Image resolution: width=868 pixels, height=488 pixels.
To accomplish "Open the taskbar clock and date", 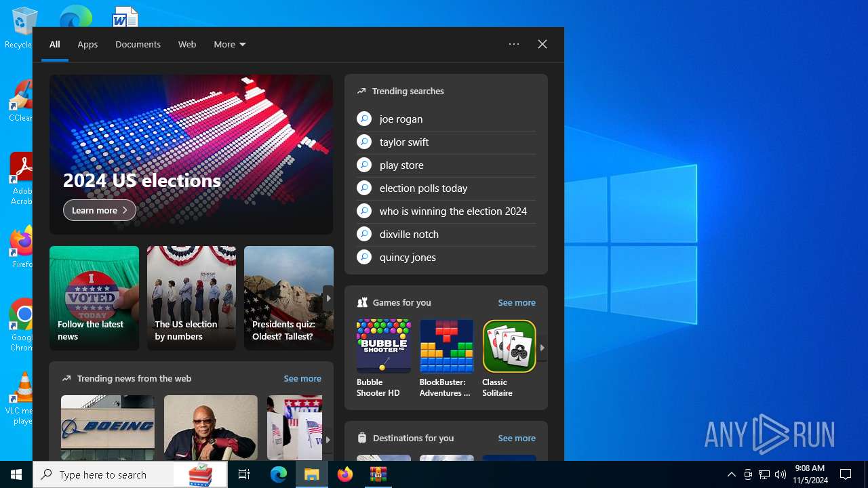I will 811,474.
